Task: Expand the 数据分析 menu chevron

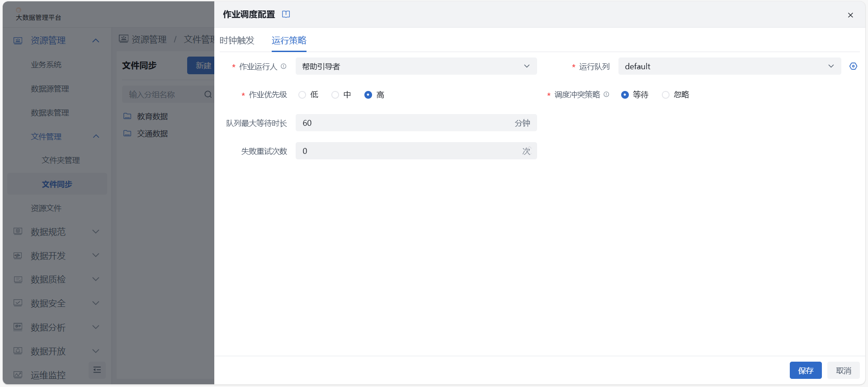Action: (96, 327)
